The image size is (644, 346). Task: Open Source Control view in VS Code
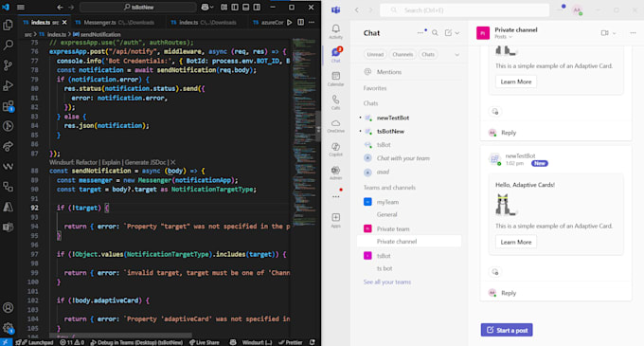point(8,64)
